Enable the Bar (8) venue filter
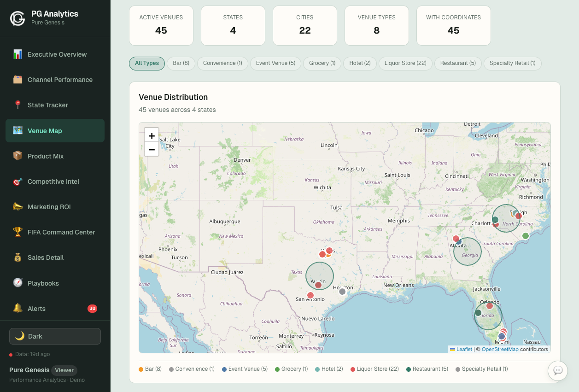Viewport: 579px width, 392px height. coord(181,64)
